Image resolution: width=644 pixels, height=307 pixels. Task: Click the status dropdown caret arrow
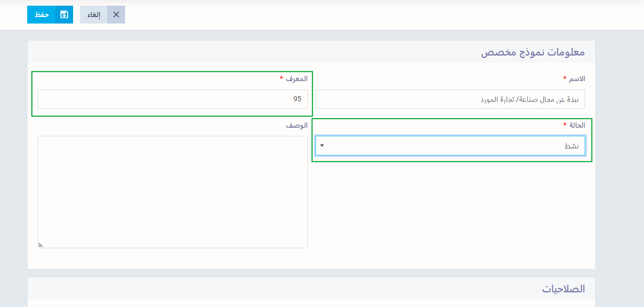[322, 146]
